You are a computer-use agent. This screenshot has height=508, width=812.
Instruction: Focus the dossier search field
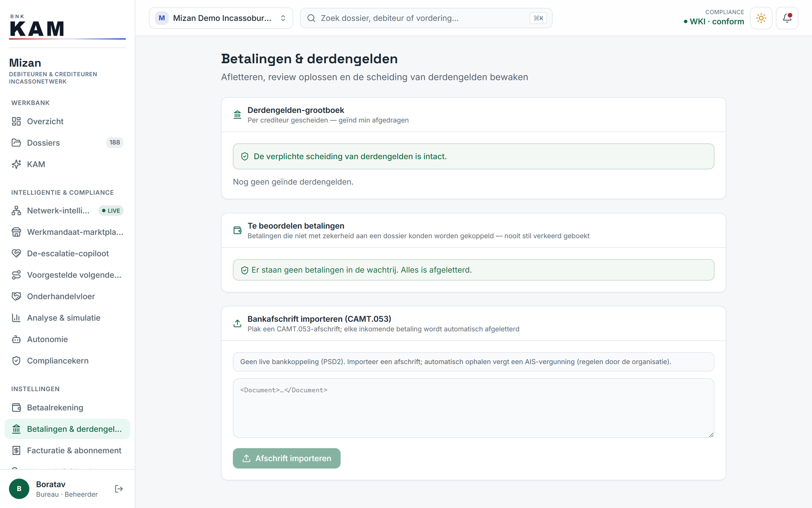coord(426,18)
